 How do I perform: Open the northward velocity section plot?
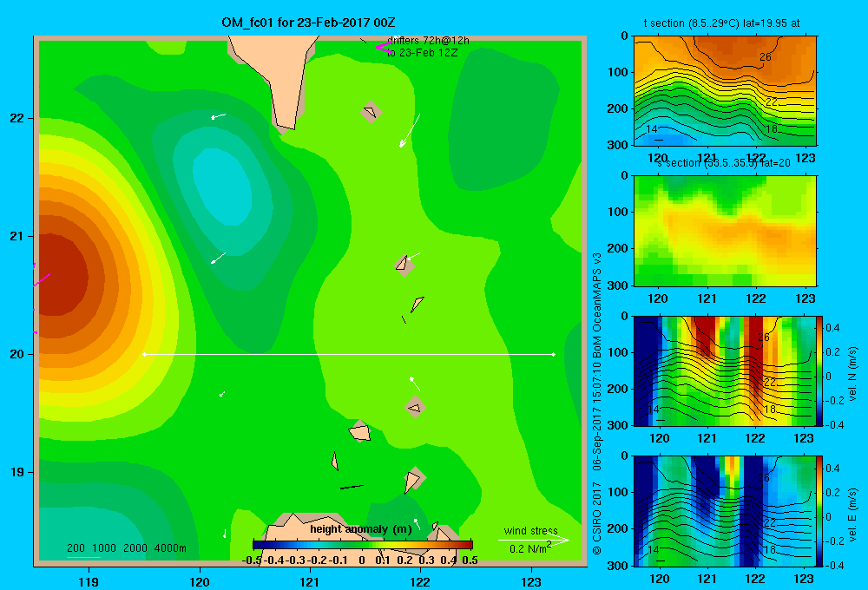pos(725,370)
